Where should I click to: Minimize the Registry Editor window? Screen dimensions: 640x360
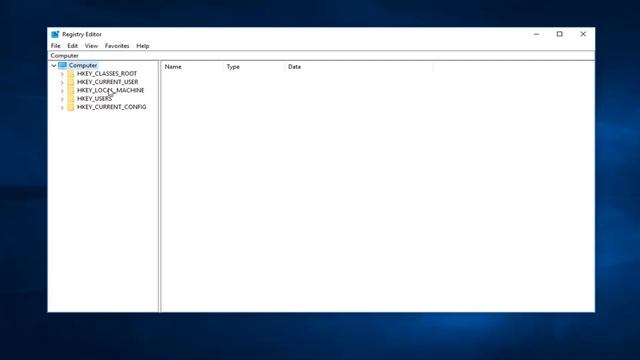tap(536, 34)
